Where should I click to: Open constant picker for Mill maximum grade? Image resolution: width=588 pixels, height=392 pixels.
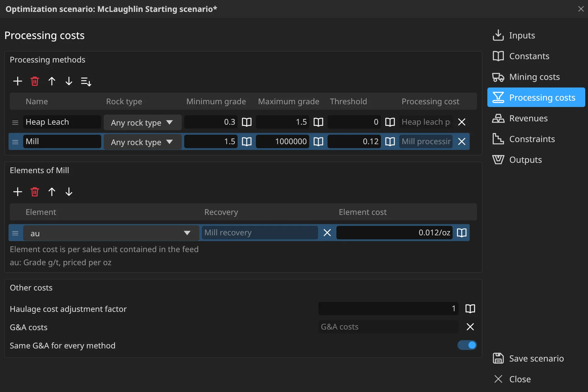pos(318,141)
